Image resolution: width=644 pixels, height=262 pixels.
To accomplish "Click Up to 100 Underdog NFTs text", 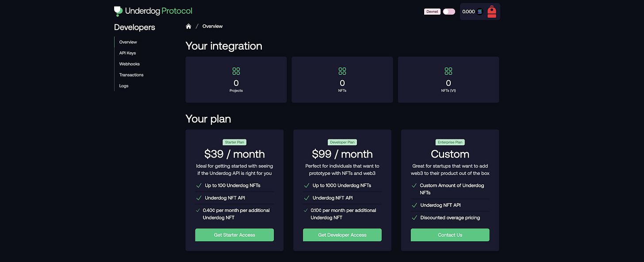I will pyautogui.click(x=233, y=185).
